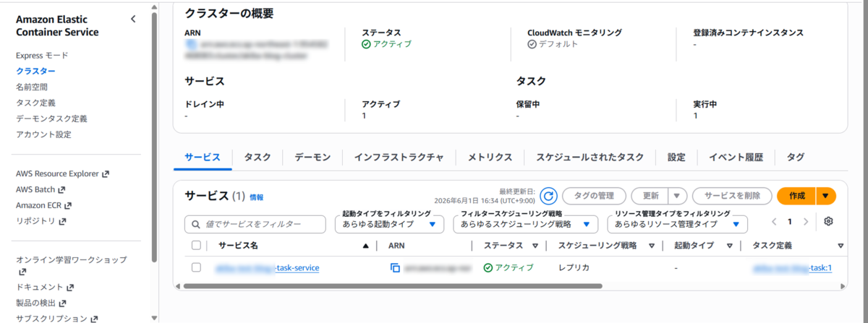Image resolution: width=868 pixels, height=323 pixels.
Task: Sort by サービス名 column arrow
Action: [365, 246]
